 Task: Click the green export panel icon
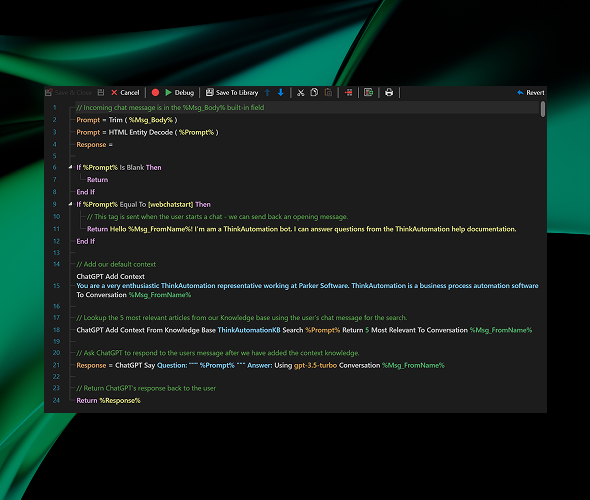[x=369, y=93]
